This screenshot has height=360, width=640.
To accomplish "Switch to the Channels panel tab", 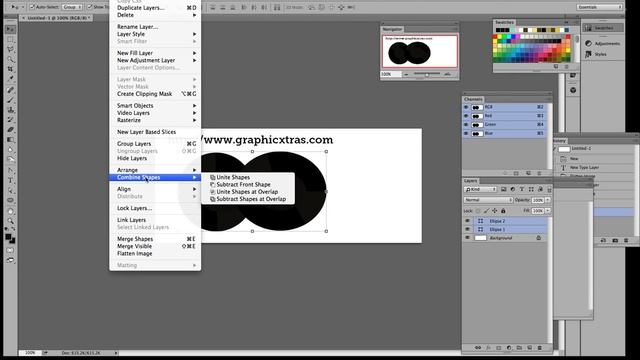I will [473, 99].
